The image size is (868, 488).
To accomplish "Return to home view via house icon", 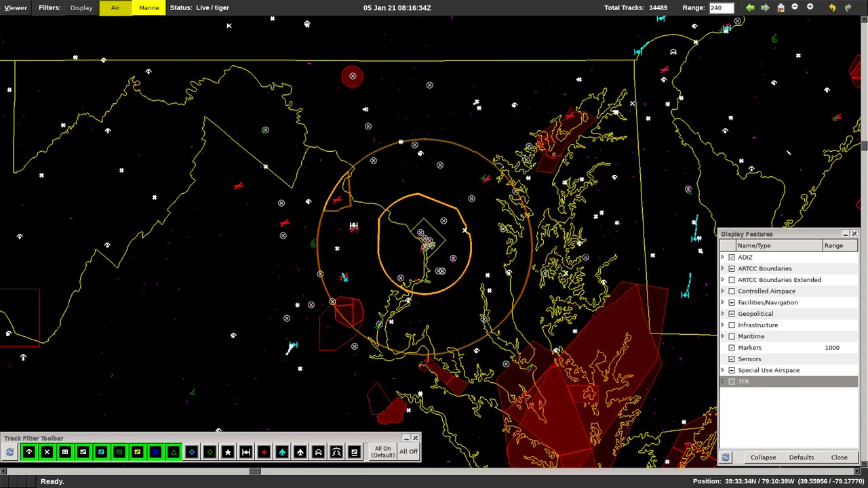I will click(781, 7).
